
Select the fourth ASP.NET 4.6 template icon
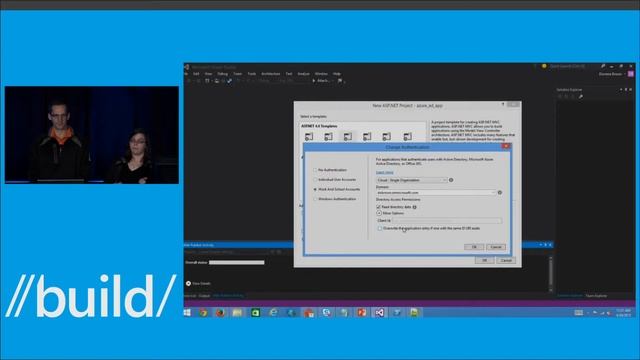pos(367,137)
